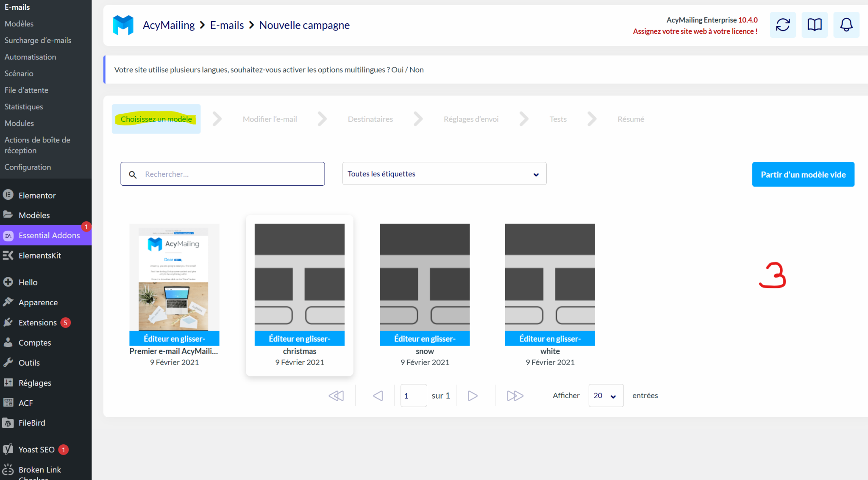Open Surcharge d'e-mails in sidebar
This screenshot has width=868, height=480.
(x=38, y=40)
